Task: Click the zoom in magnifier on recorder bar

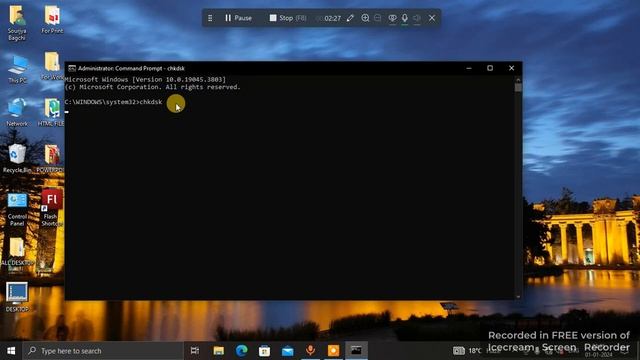Action: click(x=365, y=18)
